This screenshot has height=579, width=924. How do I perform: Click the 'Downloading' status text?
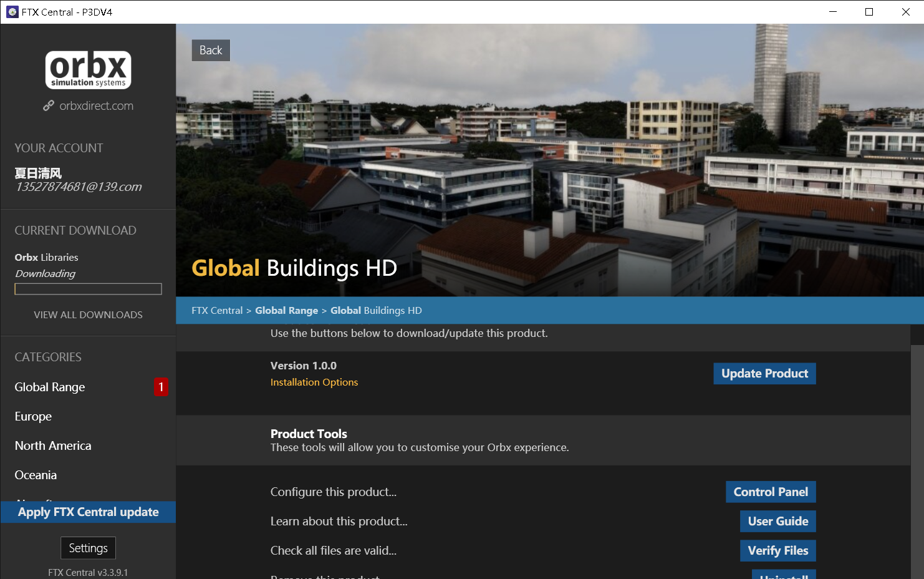[x=45, y=274]
